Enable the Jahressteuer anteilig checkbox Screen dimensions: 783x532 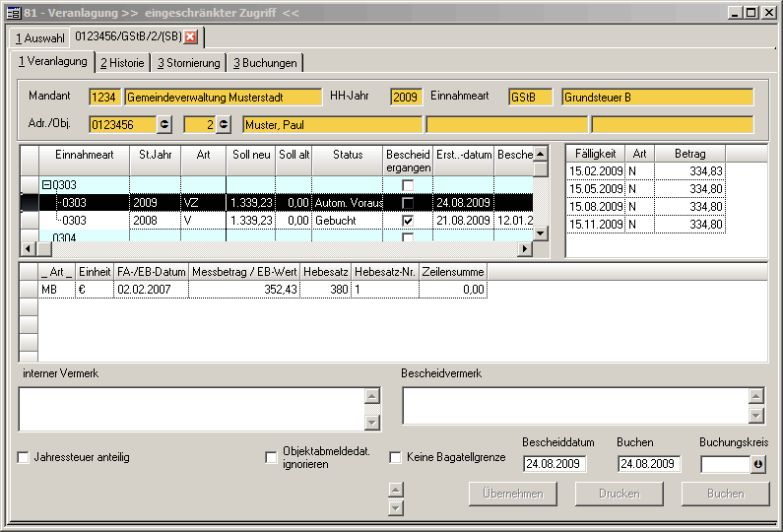[24, 457]
